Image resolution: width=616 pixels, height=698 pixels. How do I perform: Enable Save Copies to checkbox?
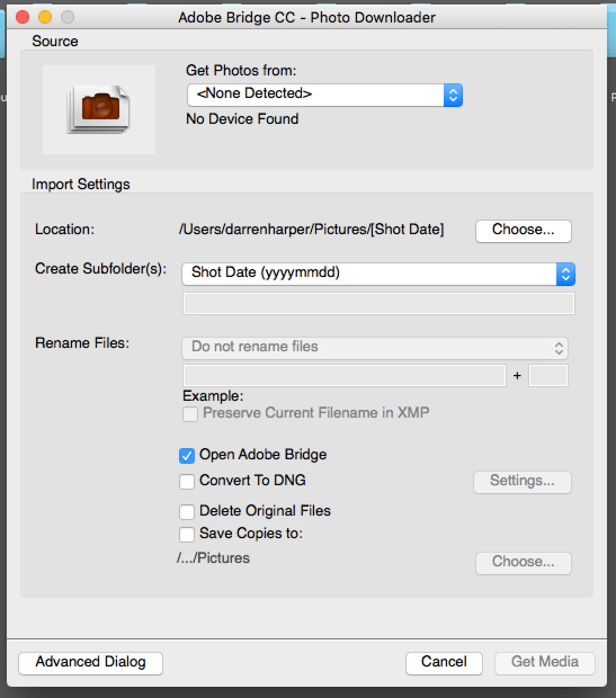(187, 534)
